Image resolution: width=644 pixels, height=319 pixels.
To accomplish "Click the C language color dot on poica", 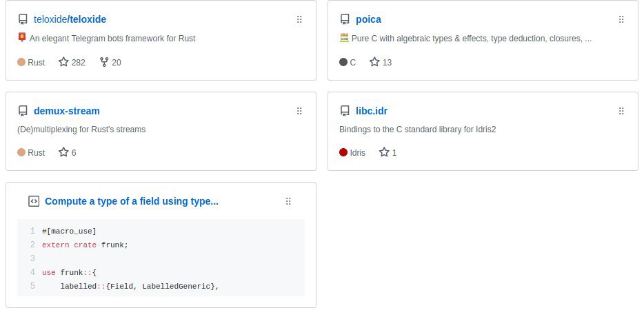I will (x=343, y=62).
